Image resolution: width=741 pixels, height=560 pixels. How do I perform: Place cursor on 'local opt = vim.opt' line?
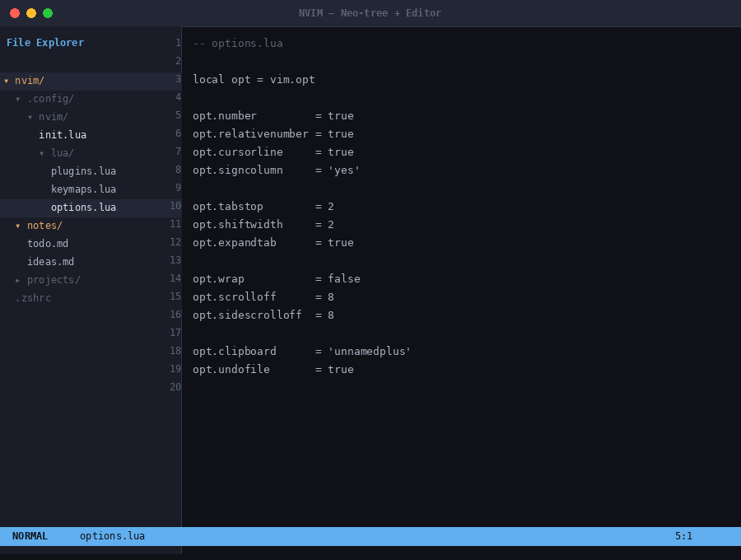tap(254, 79)
